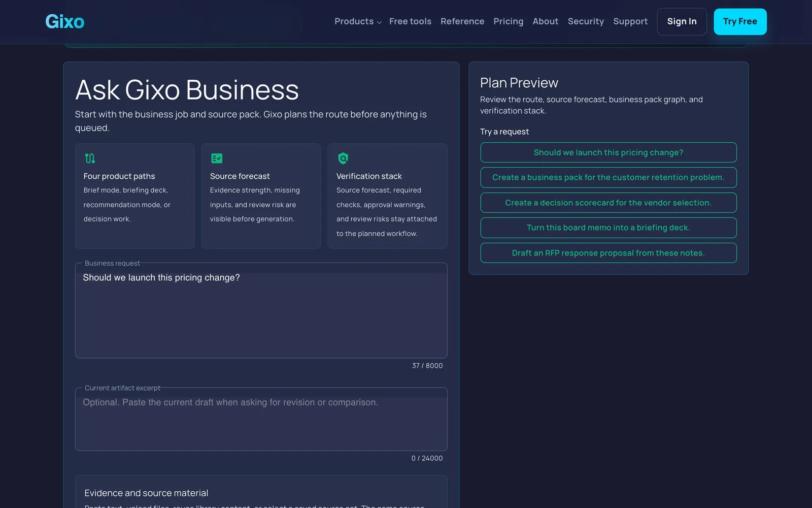
Task: Click the Ask Gixo Business heading
Action: pyautogui.click(x=187, y=90)
